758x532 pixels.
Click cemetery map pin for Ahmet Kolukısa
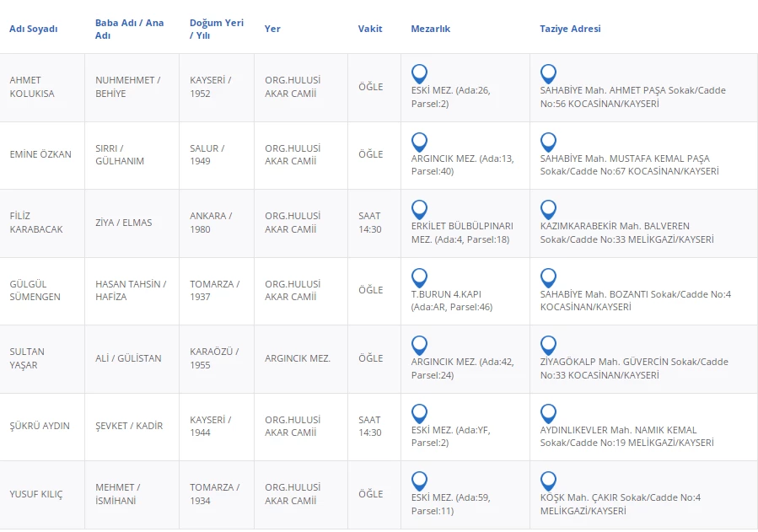coord(419,73)
